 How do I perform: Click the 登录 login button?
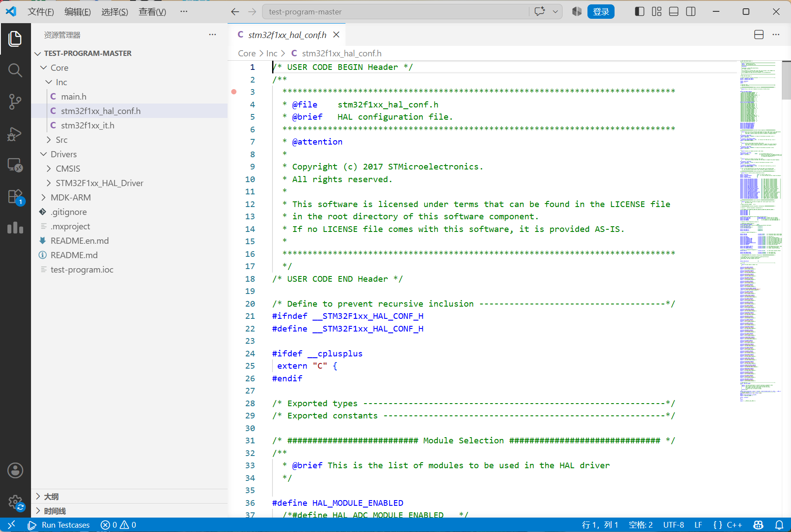tap(601, 12)
